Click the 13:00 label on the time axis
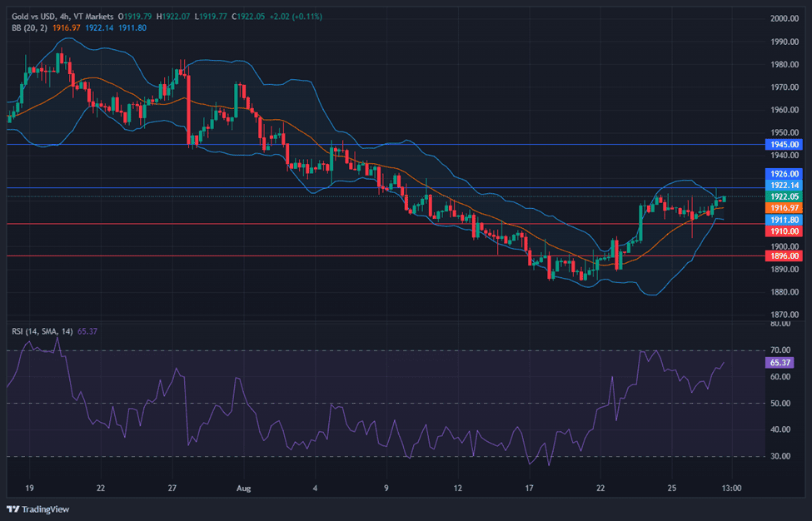812x521 pixels. click(730, 488)
